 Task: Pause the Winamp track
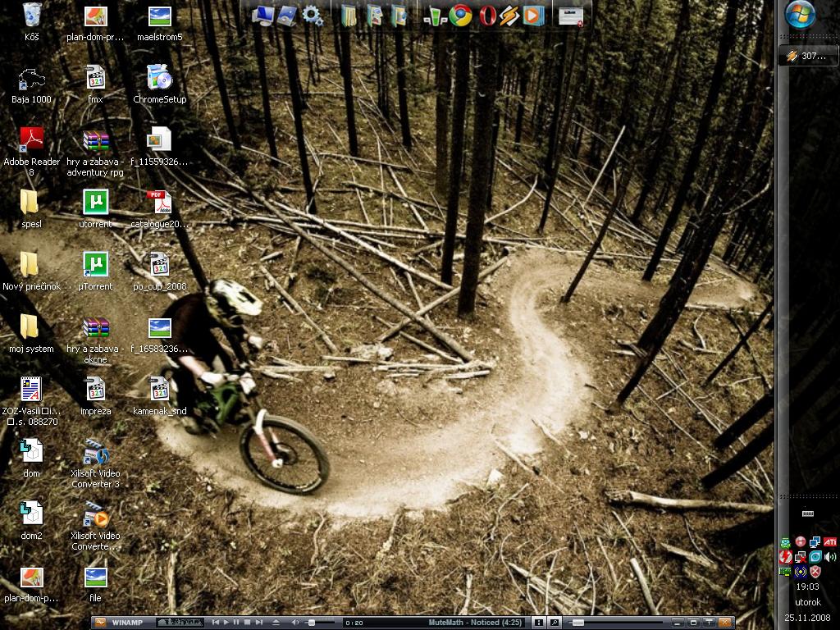(x=236, y=623)
